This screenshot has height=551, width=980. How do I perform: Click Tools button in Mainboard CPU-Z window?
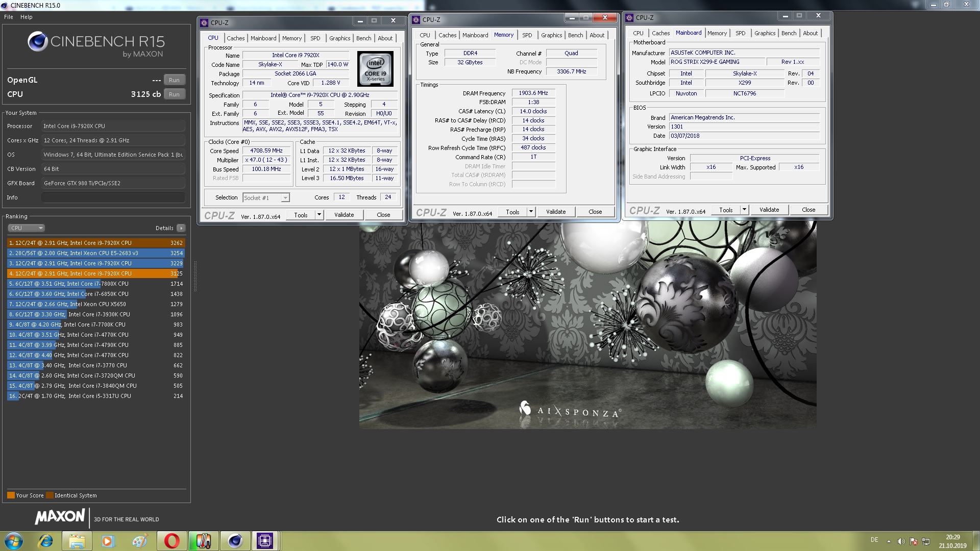click(726, 210)
